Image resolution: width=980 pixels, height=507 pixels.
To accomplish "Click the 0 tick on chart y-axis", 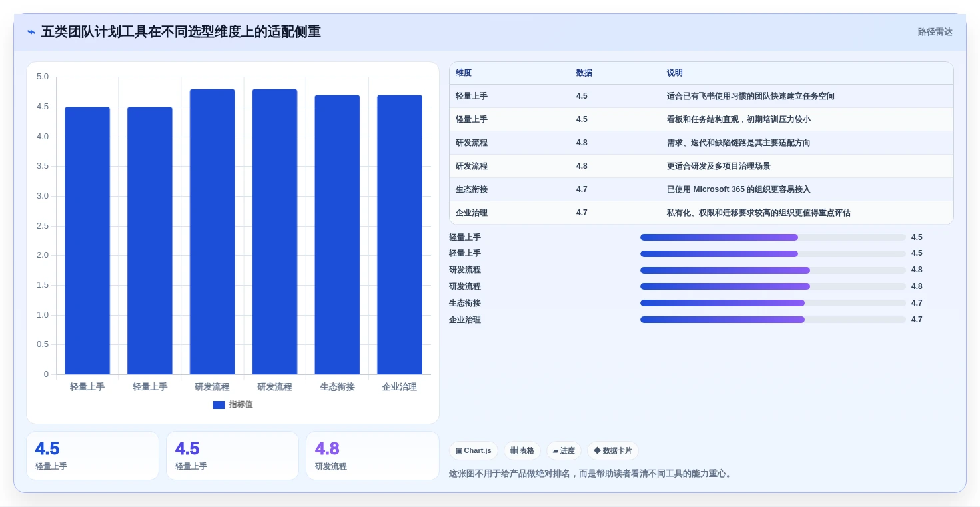I will [x=46, y=374].
